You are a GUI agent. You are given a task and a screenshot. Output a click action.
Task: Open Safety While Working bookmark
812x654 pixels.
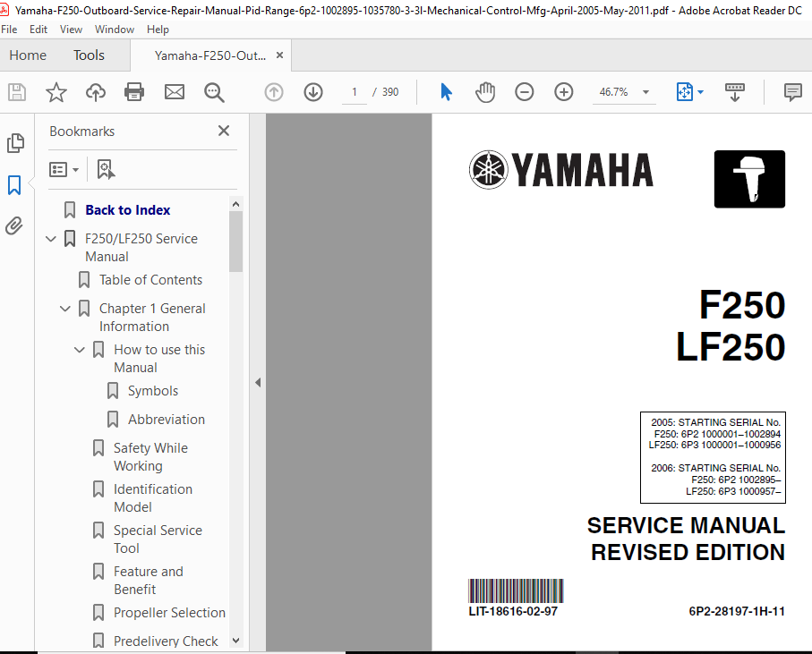click(x=150, y=457)
